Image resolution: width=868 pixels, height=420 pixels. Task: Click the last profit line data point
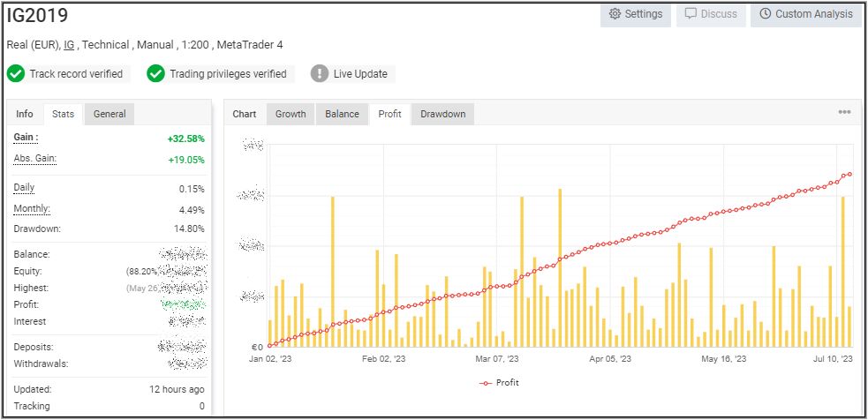pyautogui.click(x=849, y=174)
